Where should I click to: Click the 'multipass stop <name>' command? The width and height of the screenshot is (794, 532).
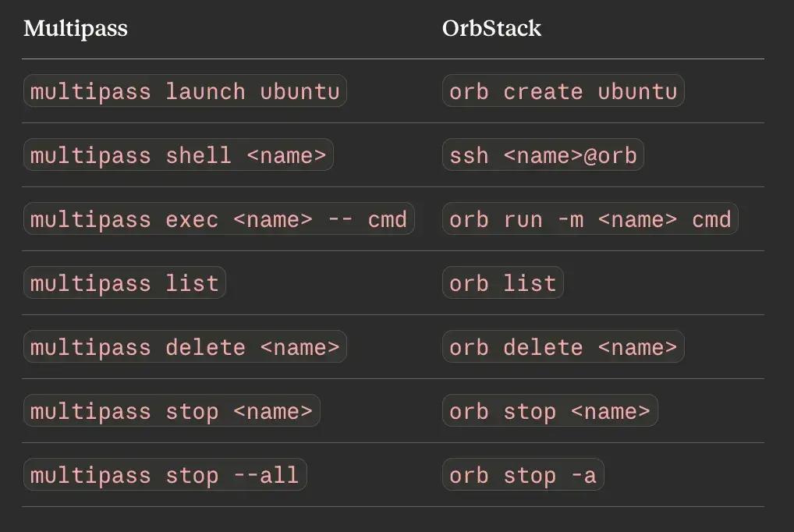(172, 410)
